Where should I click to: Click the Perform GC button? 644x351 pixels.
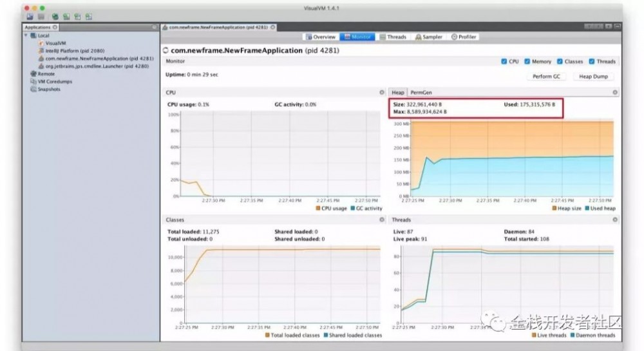pos(546,77)
